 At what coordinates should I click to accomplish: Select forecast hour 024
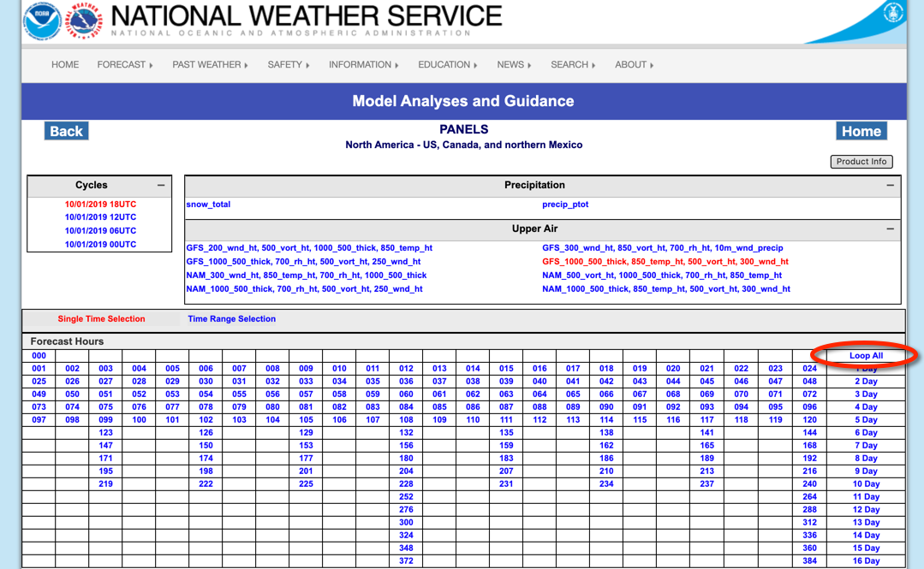coord(810,369)
